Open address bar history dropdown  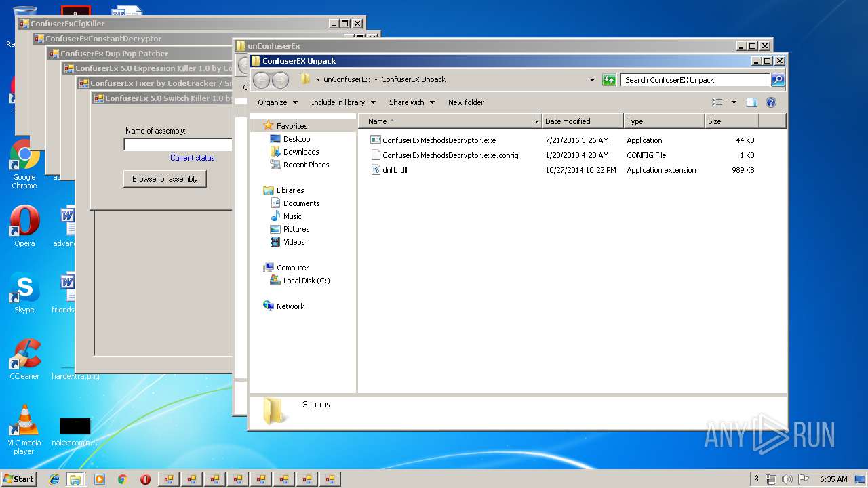[x=593, y=80]
